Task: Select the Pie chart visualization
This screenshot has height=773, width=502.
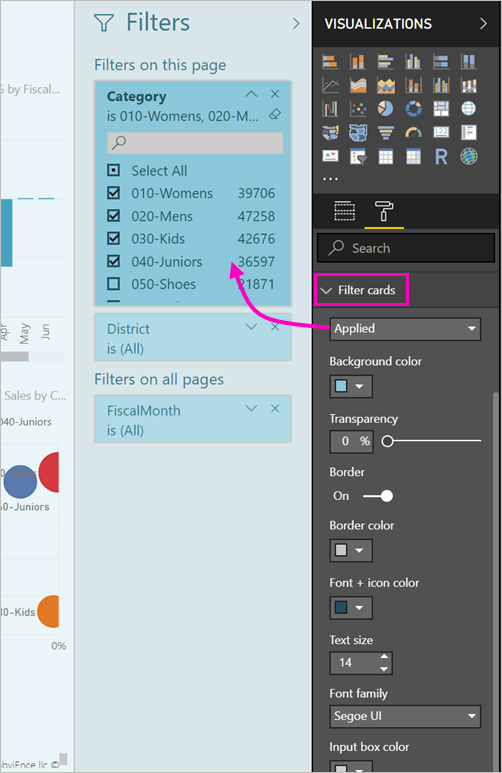Action: [386, 108]
